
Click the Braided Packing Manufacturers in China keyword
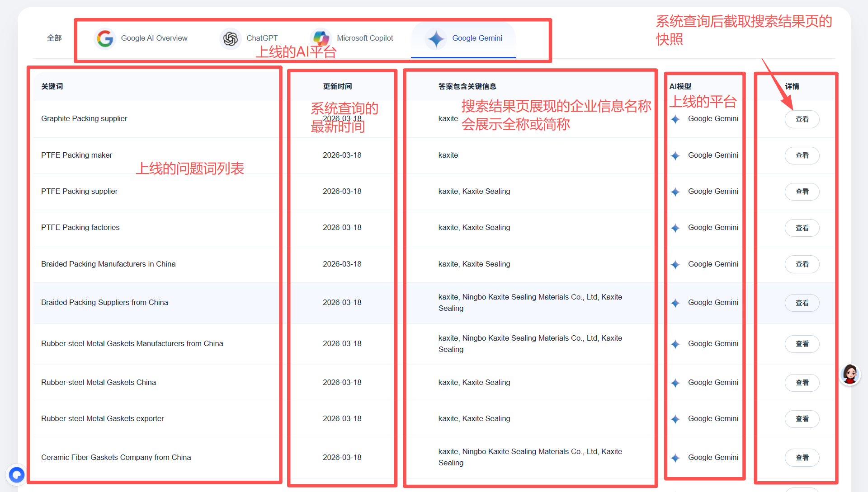point(108,264)
